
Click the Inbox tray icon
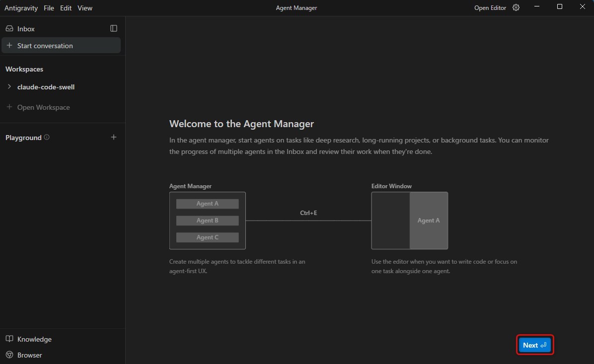[9, 29]
